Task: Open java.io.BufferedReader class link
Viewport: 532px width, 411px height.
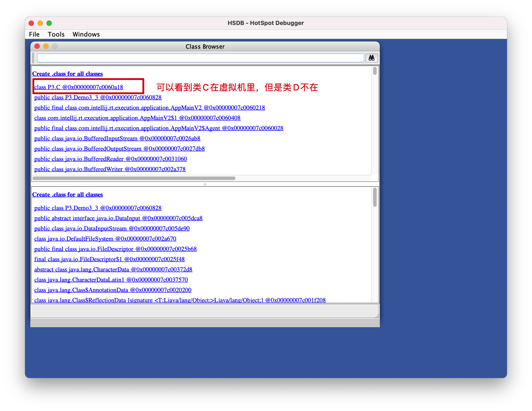Action: (110, 159)
